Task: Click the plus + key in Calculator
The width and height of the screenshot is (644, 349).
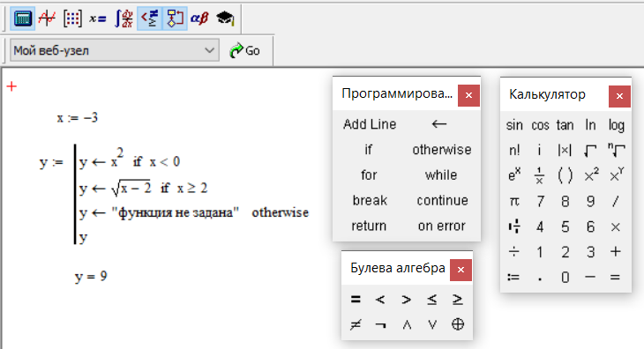Action: pos(615,252)
